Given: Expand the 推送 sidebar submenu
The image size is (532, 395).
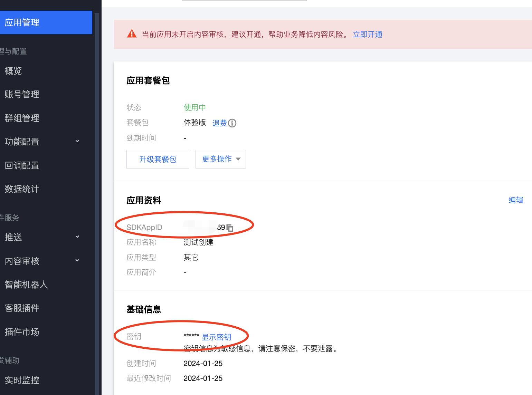Looking at the screenshot, I should (77, 237).
